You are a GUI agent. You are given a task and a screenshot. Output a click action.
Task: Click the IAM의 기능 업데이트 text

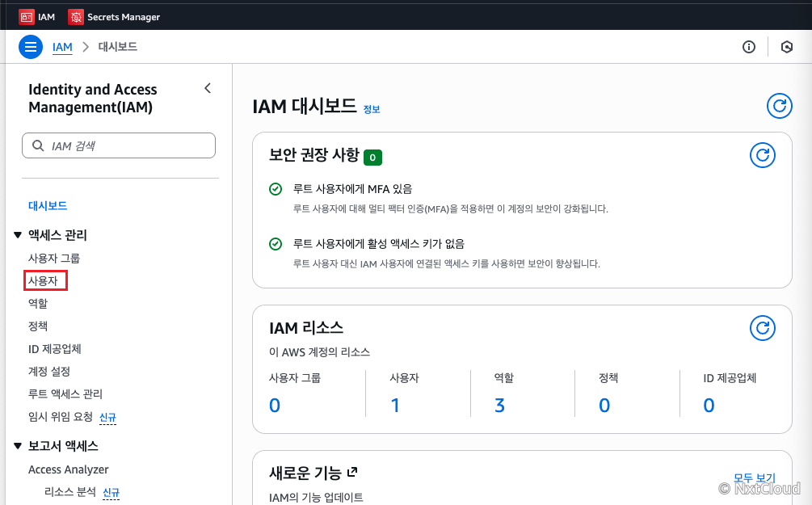coord(316,498)
